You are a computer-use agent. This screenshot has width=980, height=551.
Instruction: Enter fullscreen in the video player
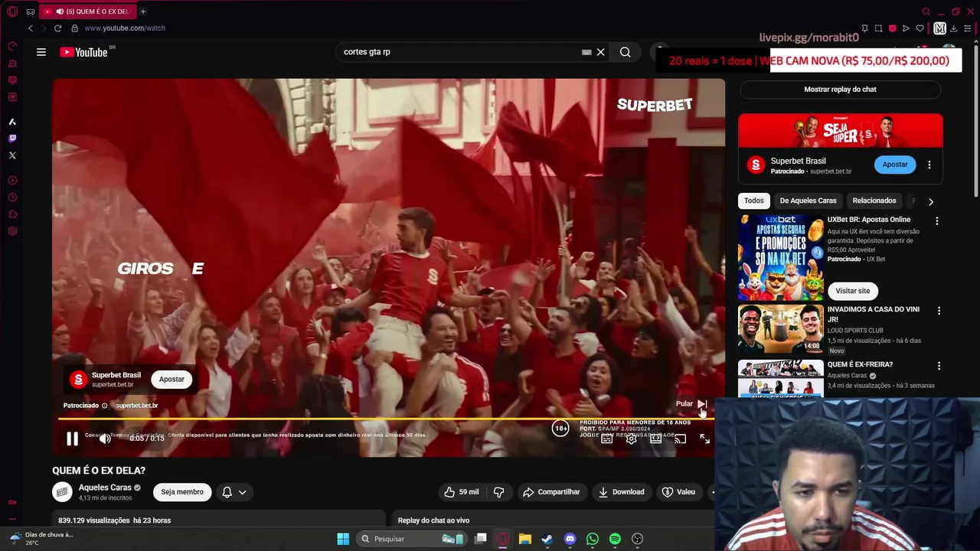tap(704, 439)
